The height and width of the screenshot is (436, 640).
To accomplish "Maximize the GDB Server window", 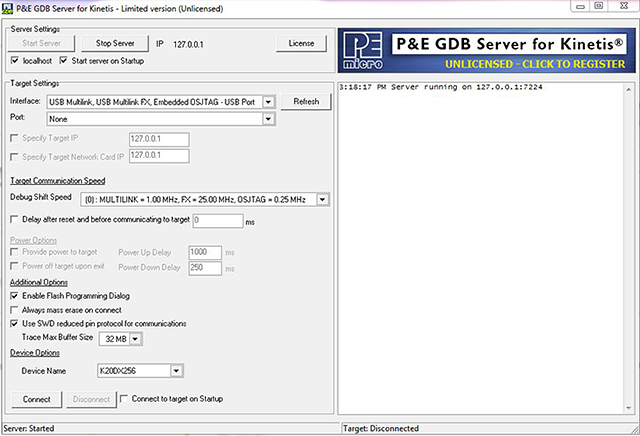I will (x=599, y=6).
